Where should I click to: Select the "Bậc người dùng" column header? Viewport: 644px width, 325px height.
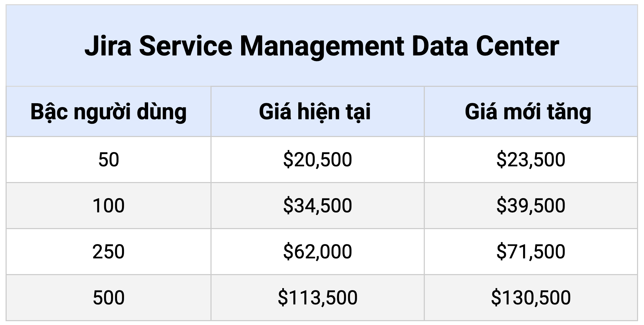[x=108, y=112]
